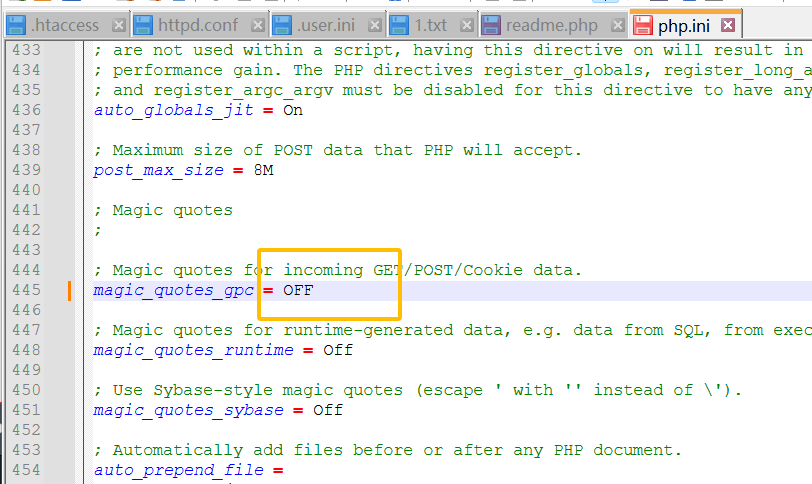Click the 'and register_argc_argv must be disabled' comment
The image size is (812, 484).
click(x=453, y=90)
